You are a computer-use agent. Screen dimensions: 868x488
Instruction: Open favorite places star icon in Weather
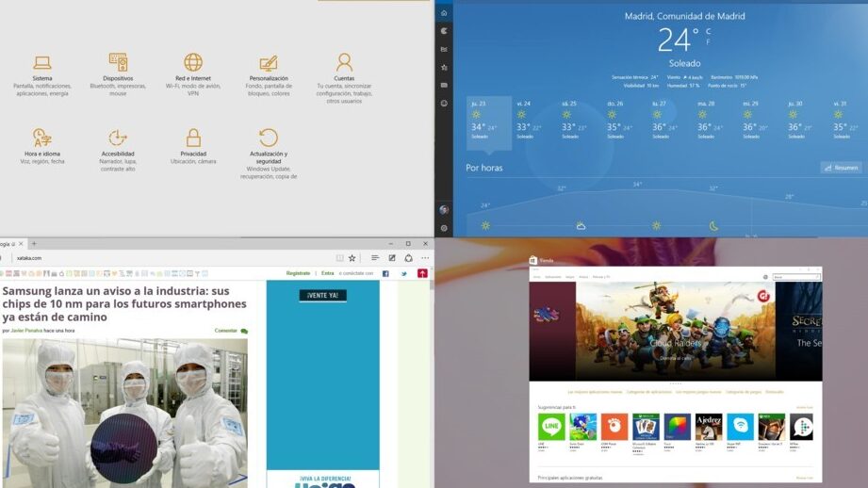click(444, 68)
